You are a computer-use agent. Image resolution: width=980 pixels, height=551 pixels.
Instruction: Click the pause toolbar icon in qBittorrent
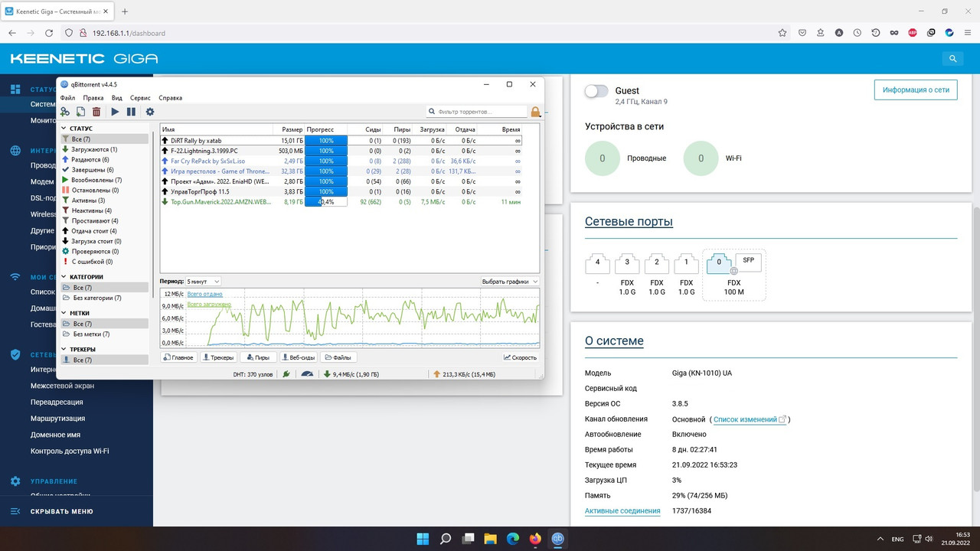point(131,112)
